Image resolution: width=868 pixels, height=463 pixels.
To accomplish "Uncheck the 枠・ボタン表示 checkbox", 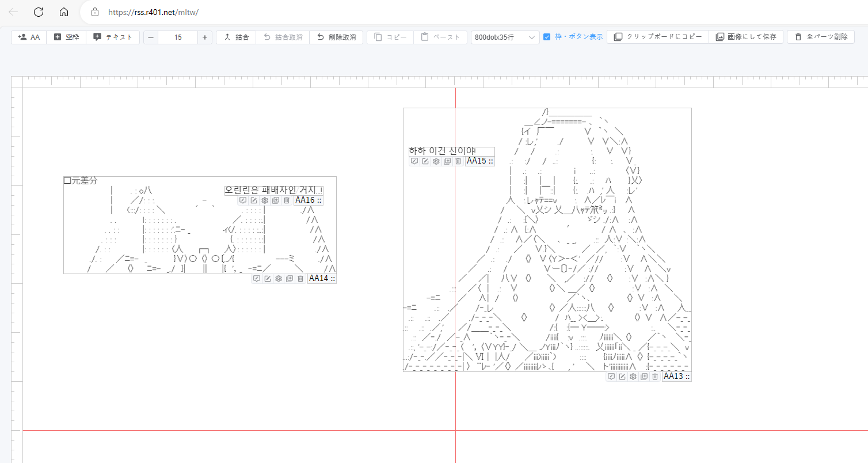I will (547, 37).
